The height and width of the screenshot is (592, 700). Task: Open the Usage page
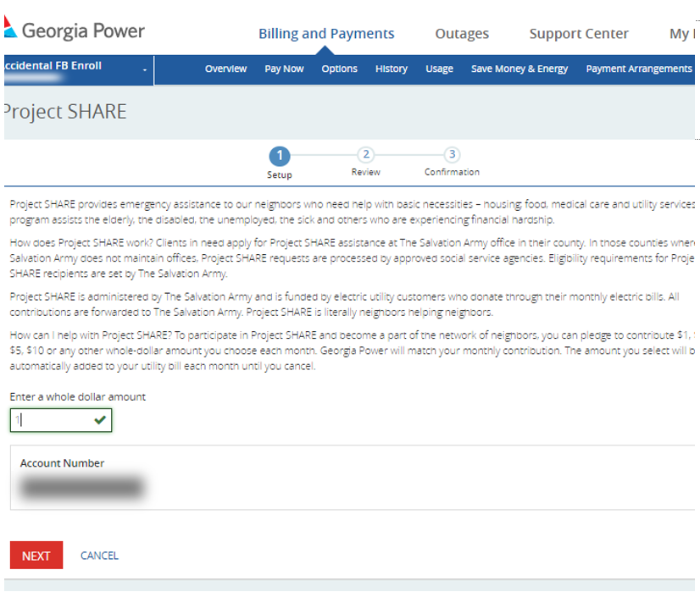(439, 69)
